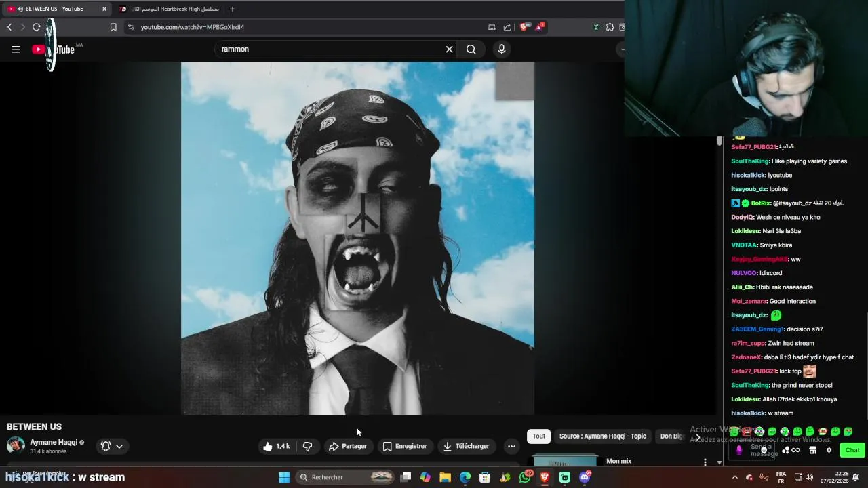
Task: Click Enregistrer to save the video
Action: (x=404, y=446)
